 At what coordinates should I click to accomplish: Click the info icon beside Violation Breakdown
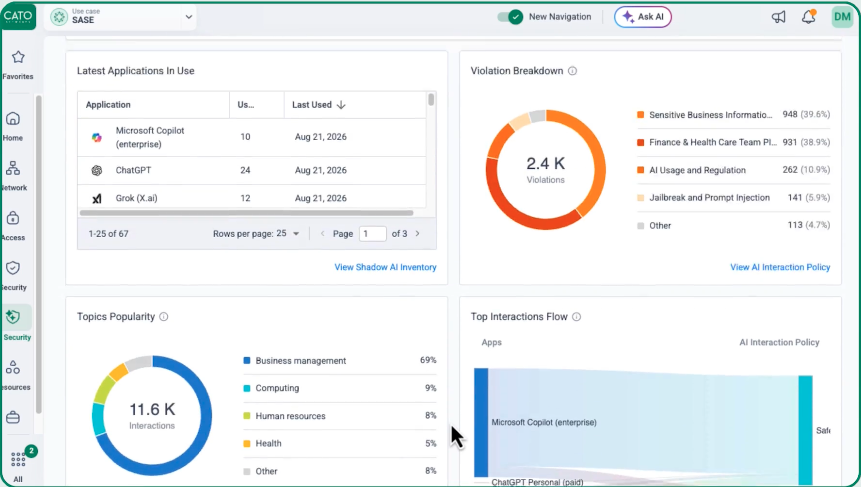[572, 71]
